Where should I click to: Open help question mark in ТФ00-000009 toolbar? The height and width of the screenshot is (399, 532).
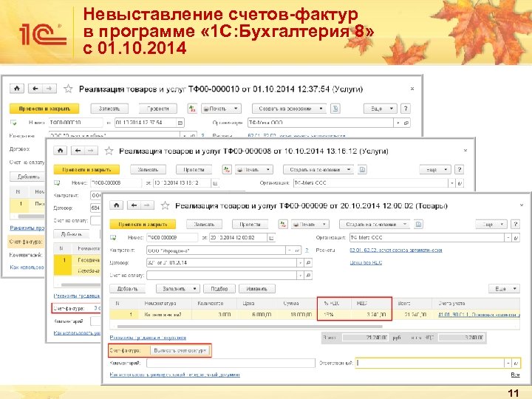pos(516,225)
